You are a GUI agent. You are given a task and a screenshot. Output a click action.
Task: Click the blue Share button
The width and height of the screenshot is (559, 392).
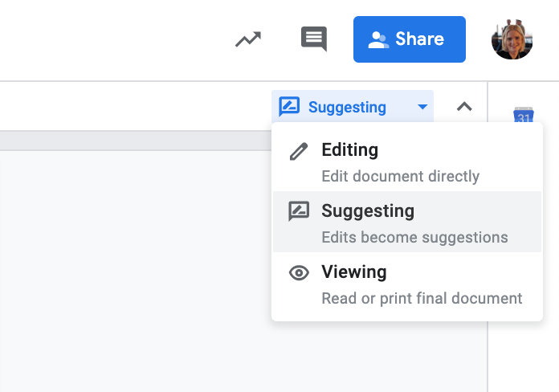410,39
